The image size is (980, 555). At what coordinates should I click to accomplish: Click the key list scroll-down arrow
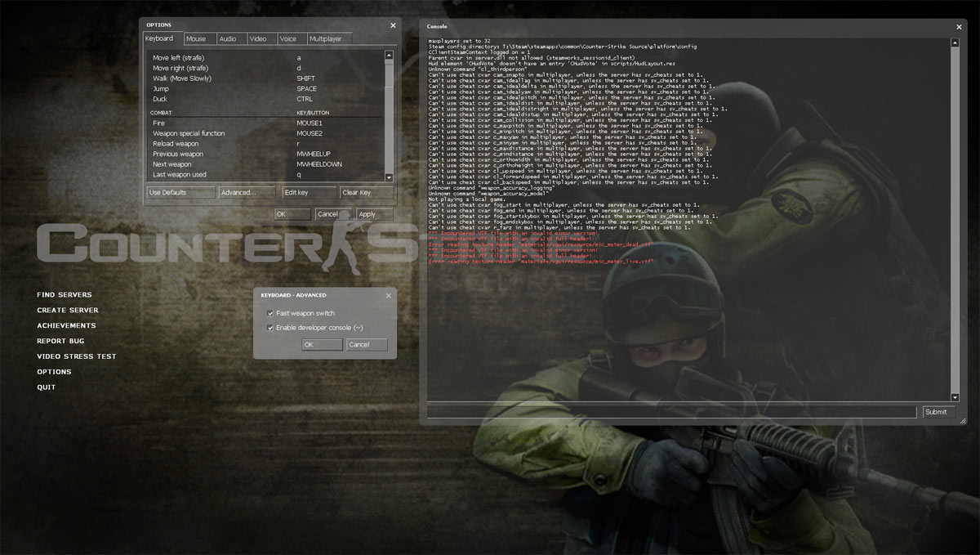pyautogui.click(x=389, y=177)
